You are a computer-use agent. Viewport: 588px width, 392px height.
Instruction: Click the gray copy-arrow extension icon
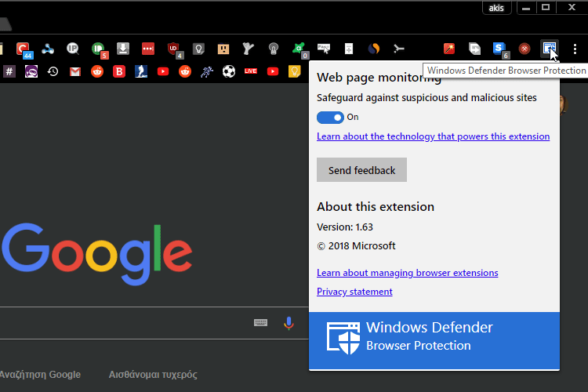click(x=474, y=49)
